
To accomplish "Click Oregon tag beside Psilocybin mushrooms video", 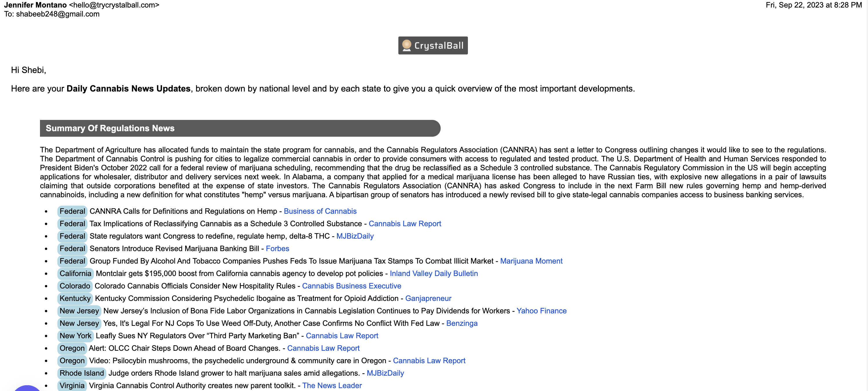I will 72,361.
